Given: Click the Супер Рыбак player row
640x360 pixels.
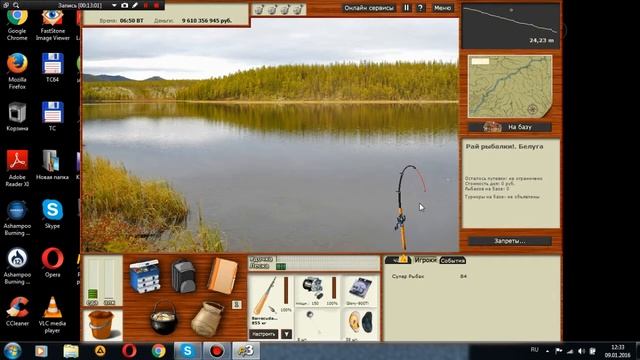Looking at the screenshot, I should click(429, 276).
